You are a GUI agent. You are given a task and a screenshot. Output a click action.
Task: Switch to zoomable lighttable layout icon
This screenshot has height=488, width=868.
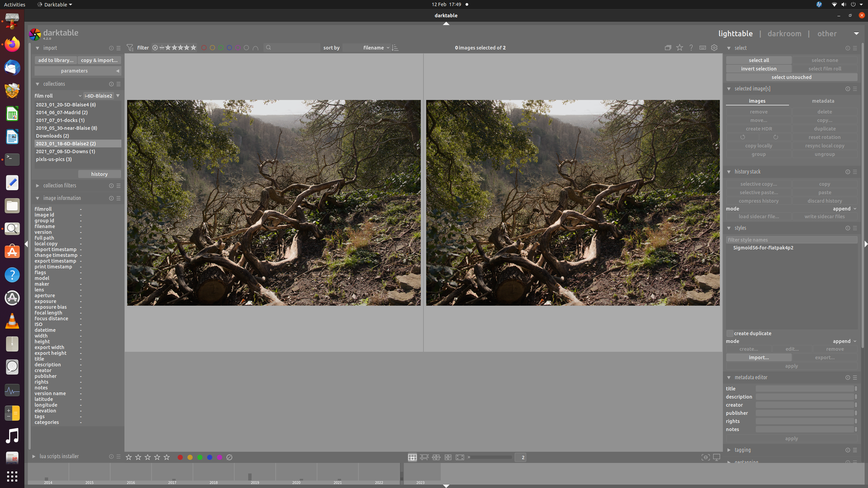click(x=424, y=457)
